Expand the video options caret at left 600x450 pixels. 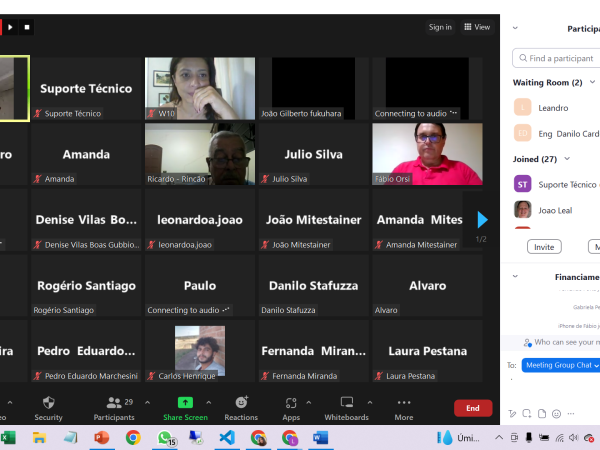point(10,403)
